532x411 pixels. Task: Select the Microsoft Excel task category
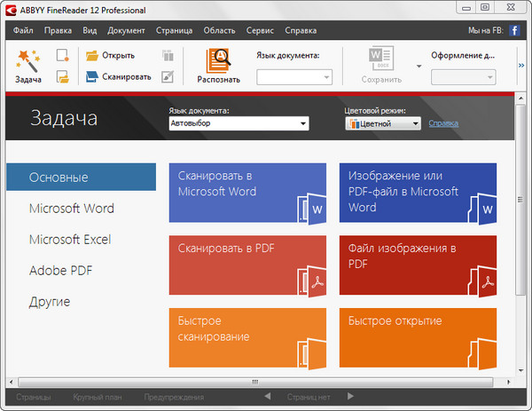[70, 240]
